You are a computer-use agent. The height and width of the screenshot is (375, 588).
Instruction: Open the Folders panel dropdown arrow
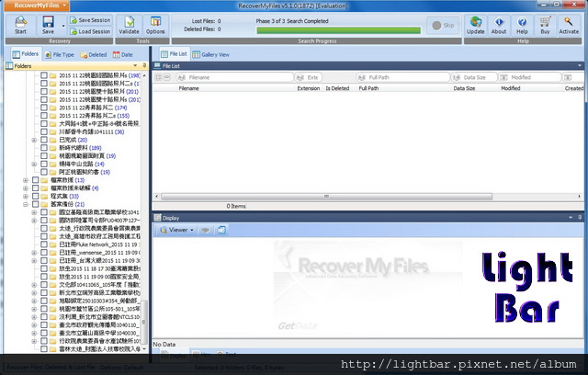[x=135, y=65]
